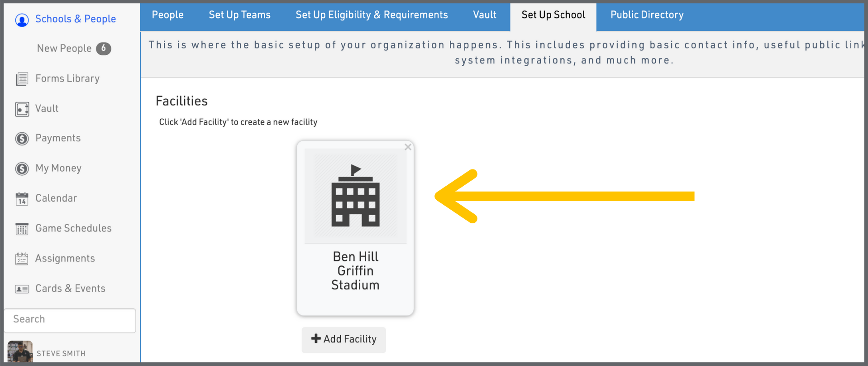868x366 pixels.
Task: Open Forms Library via its document icon
Action: point(22,79)
